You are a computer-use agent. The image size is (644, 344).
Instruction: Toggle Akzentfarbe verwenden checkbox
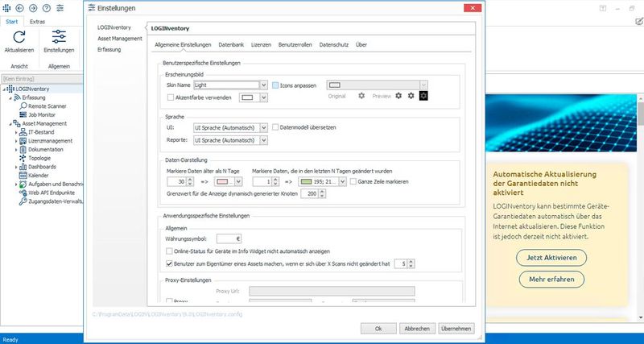pos(171,97)
